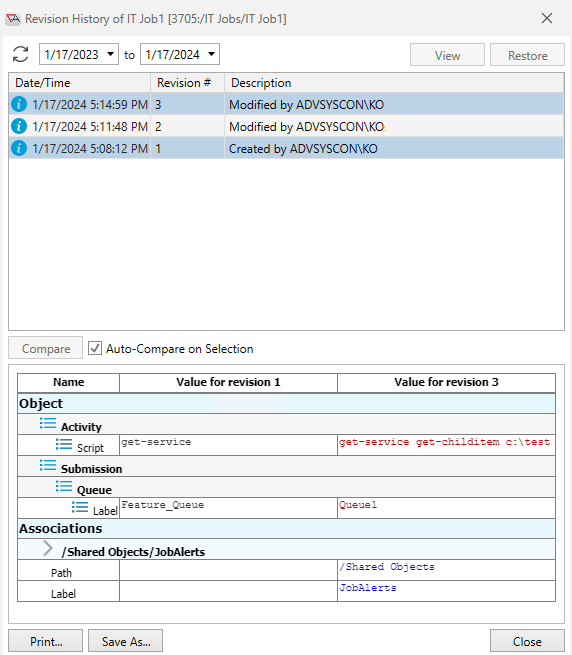Click the list icon beside Queue
This screenshot has height=655, width=572.
(x=64, y=486)
